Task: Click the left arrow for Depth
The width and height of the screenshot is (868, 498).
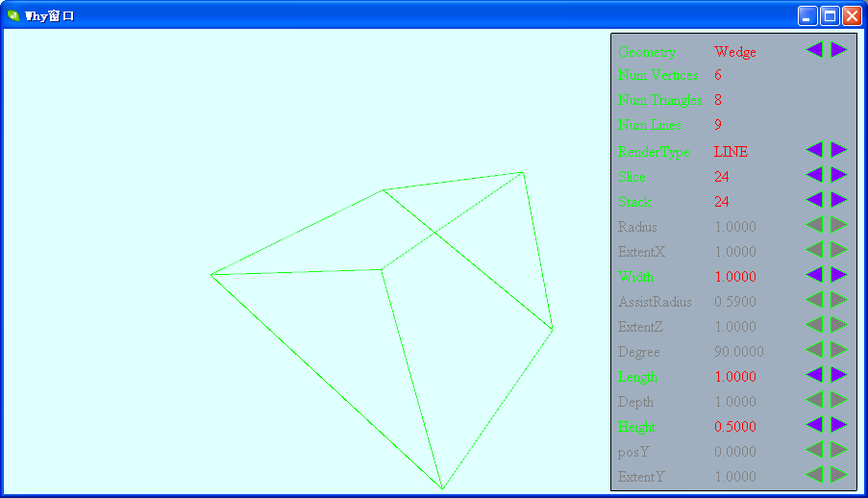Action: (x=814, y=400)
